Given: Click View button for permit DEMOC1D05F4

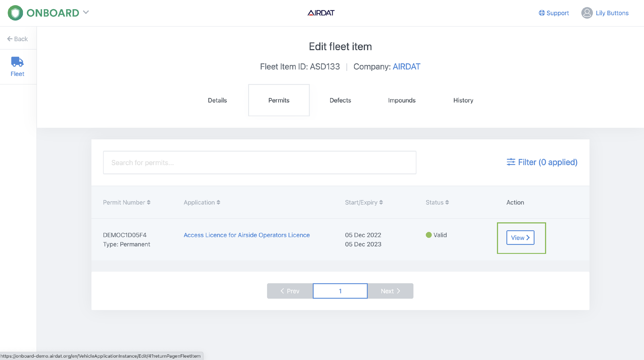Looking at the screenshot, I should point(520,237).
